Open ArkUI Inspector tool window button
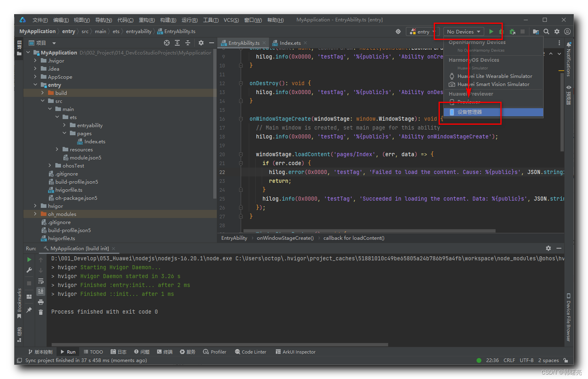Screen dimensions: 588x379 [295, 352]
